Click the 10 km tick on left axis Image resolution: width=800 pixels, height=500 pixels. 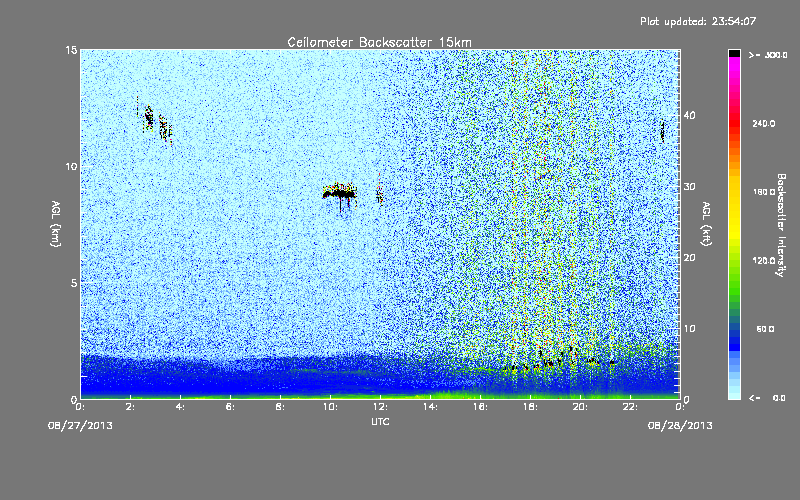pos(71,166)
